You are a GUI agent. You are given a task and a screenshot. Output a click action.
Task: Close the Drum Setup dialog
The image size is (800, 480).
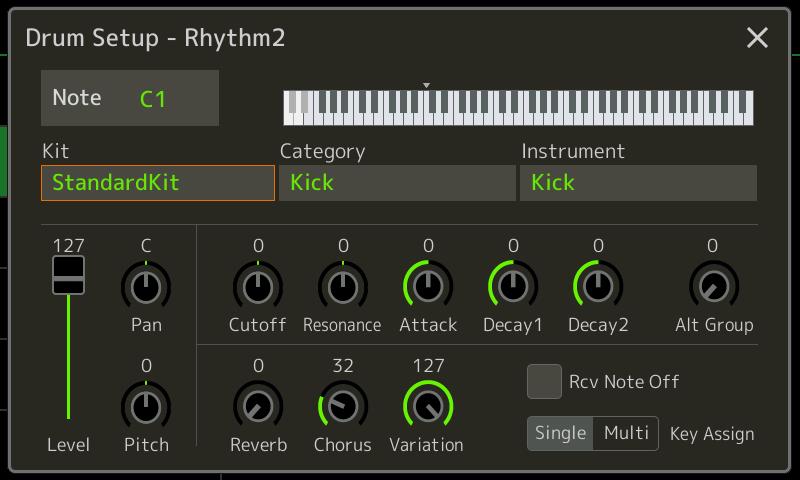757,38
